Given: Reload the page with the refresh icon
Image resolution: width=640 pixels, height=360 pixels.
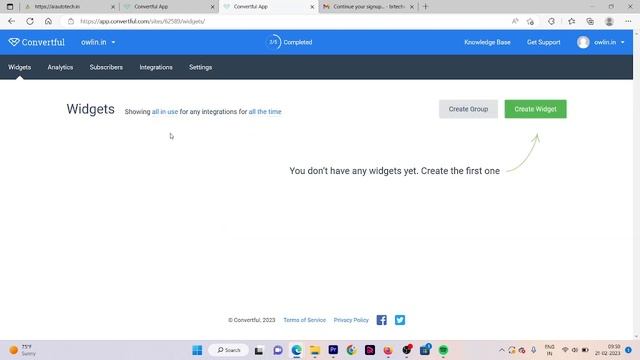Looking at the screenshot, I should pos(30,21).
